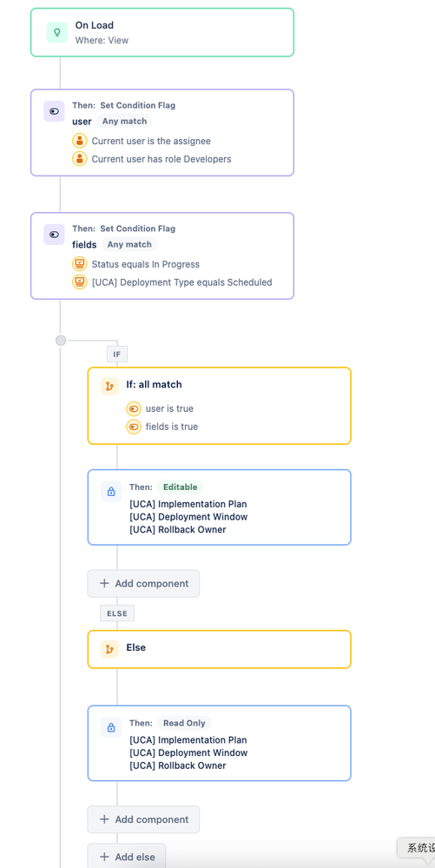The image size is (435, 868).
Task: Click the assignee person icon
Action: pyautogui.click(x=80, y=141)
